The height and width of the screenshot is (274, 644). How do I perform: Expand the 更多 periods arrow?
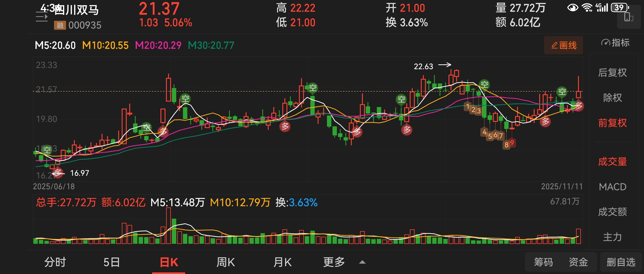point(362,262)
